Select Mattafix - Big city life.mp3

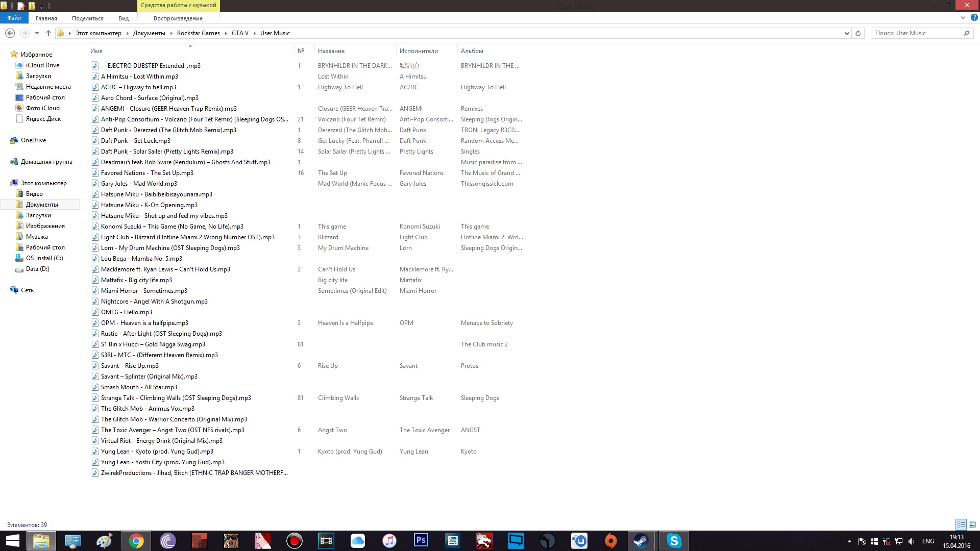tap(136, 280)
